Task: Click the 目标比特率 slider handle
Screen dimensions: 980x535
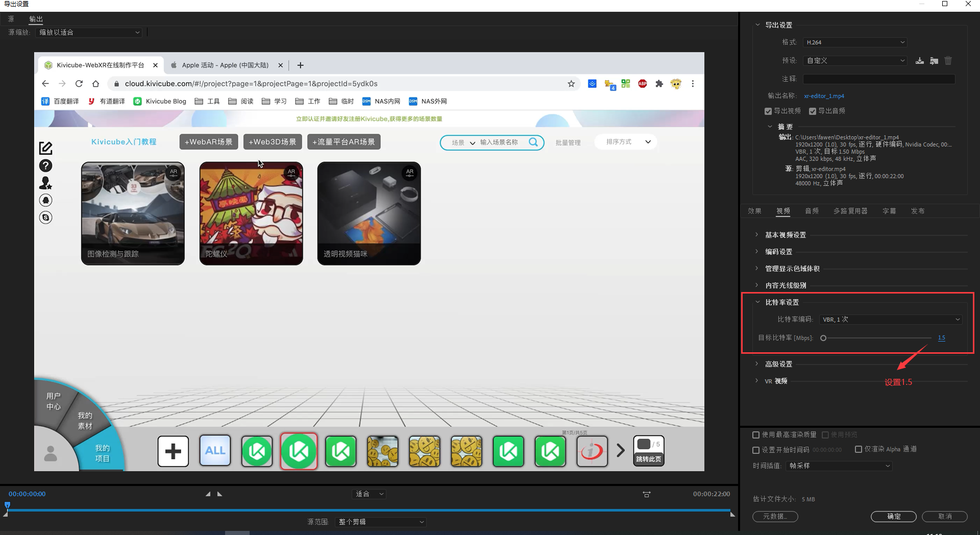Action: (x=823, y=338)
